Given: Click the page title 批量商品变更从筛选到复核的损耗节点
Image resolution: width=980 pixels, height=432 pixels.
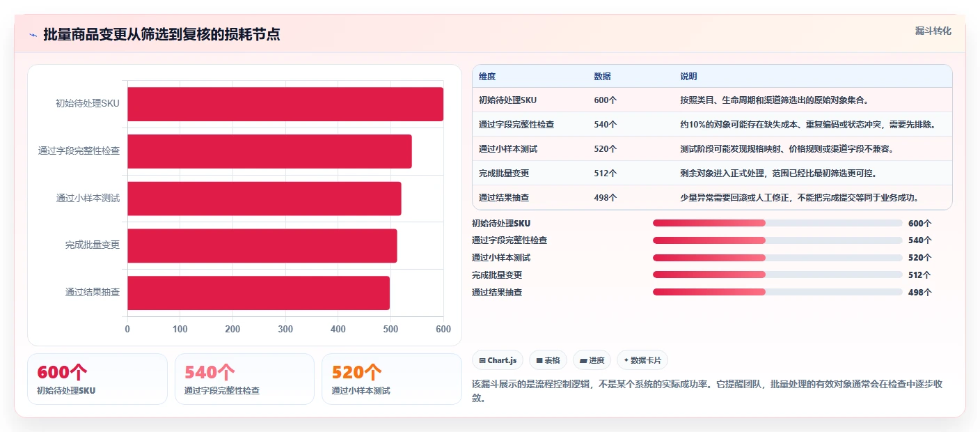Looking at the screenshot, I should point(161,35).
